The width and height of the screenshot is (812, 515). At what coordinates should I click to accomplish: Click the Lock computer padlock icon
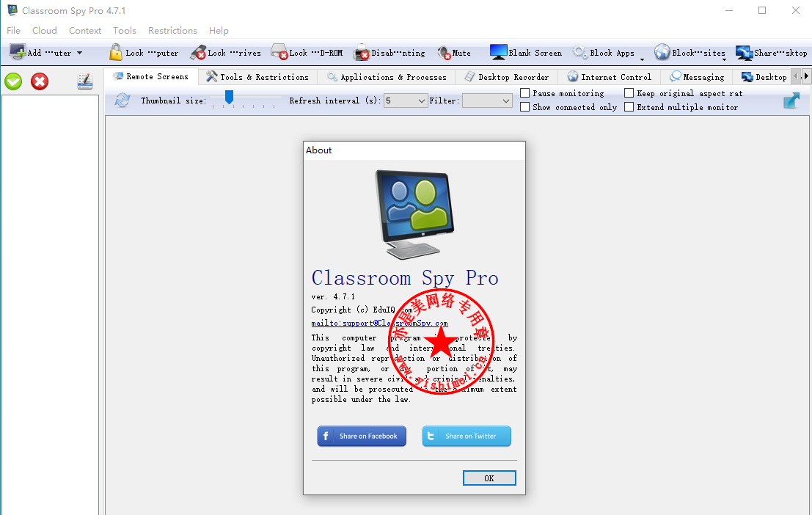[x=115, y=52]
